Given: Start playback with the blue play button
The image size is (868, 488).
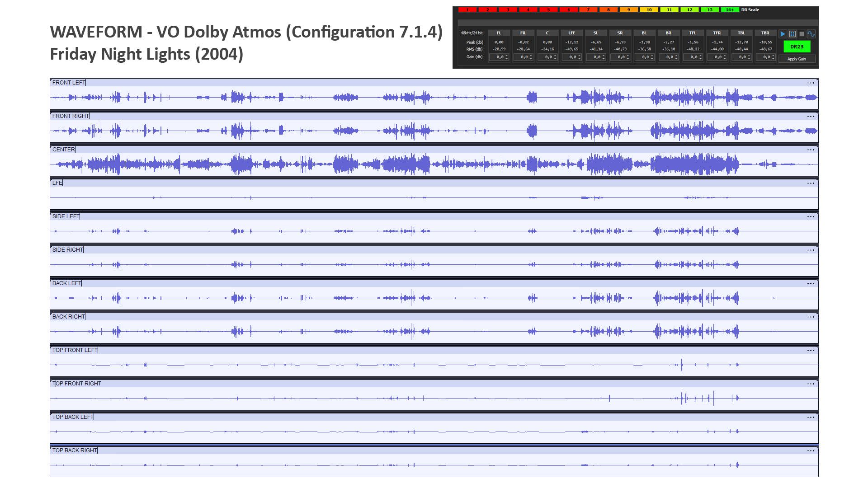Looking at the screenshot, I should 783,34.
